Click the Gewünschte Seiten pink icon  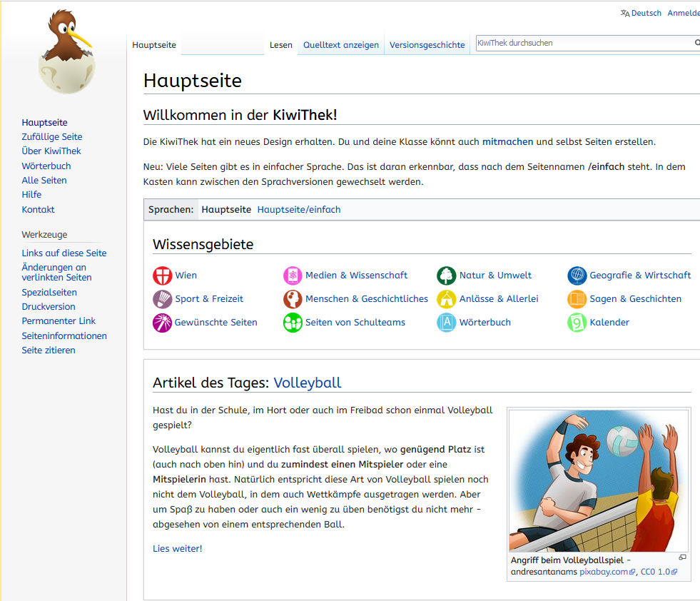[162, 323]
